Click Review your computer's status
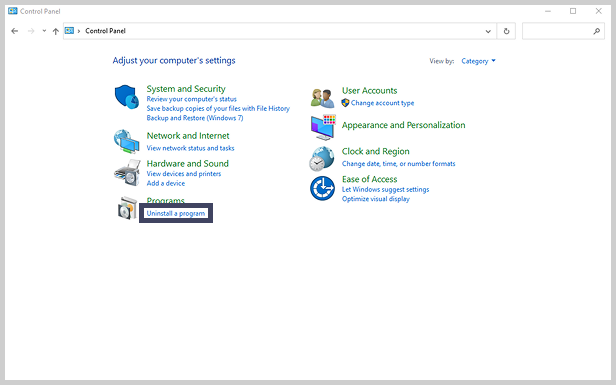This screenshot has height=385, width=616. (192, 99)
